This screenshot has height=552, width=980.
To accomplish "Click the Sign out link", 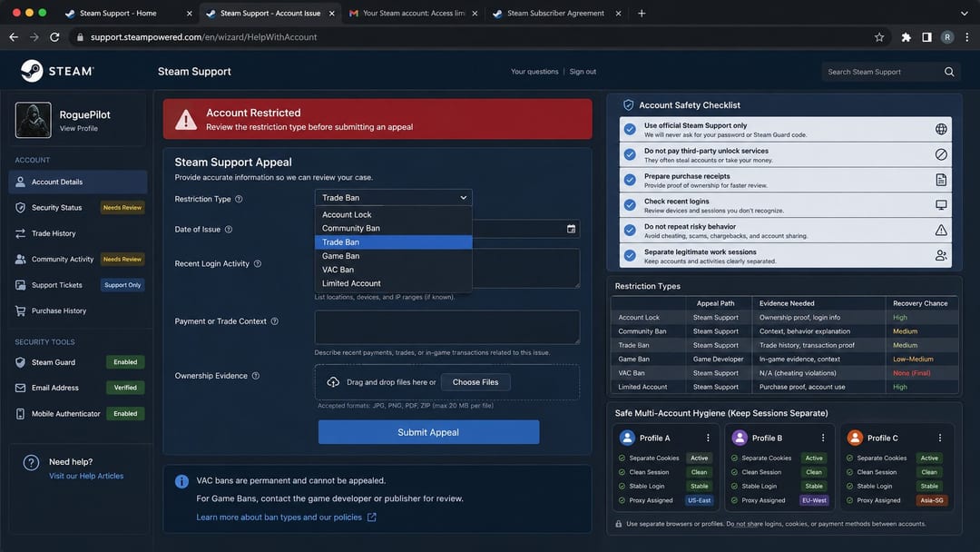I will (583, 72).
